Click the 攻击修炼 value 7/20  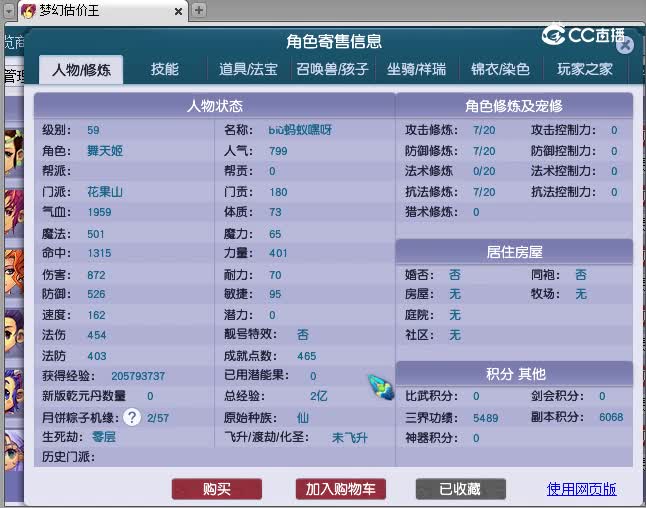484,130
